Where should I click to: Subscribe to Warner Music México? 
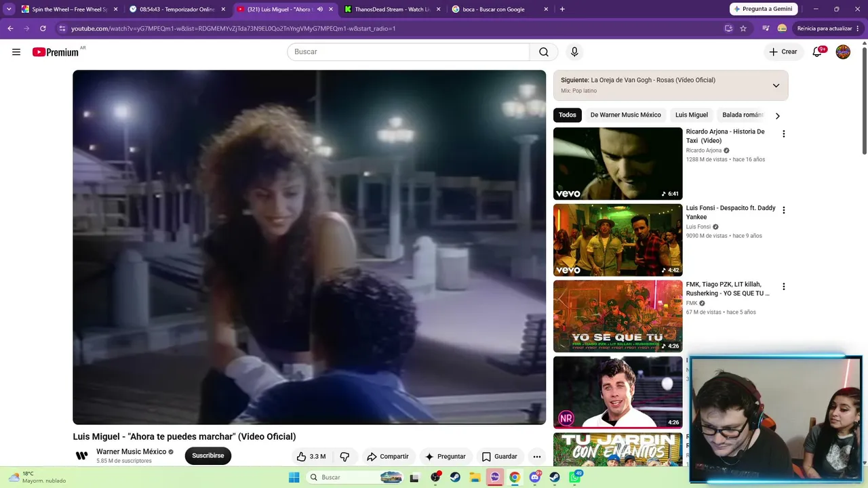pyautogui.click(x=208, y=456)
